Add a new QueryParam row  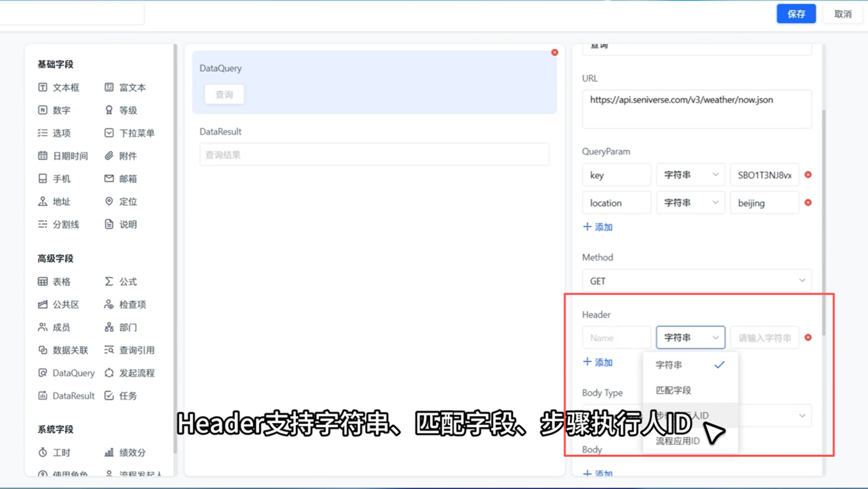[598, 227]
